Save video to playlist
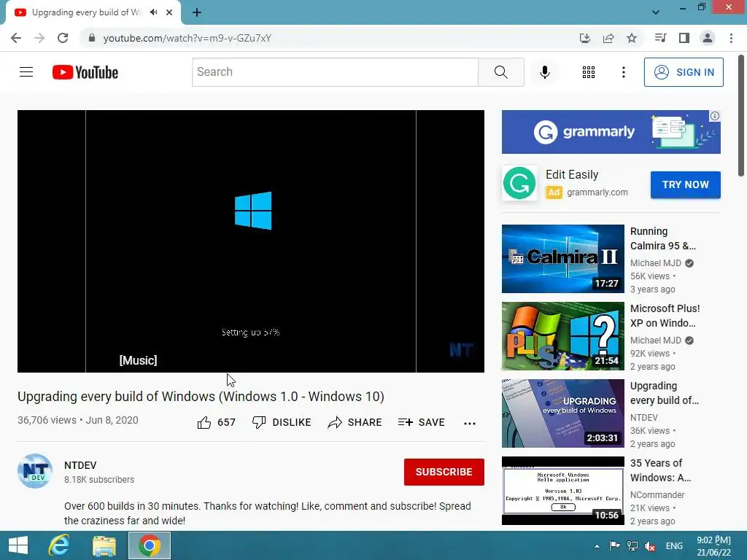Screen dimensions: 747x560 pos(422,422)
